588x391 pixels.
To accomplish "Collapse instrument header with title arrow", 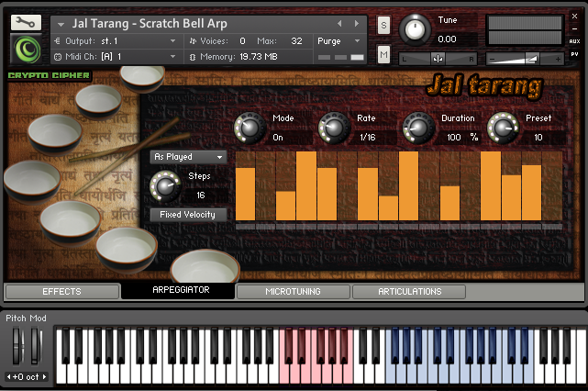I will point(61,25).
